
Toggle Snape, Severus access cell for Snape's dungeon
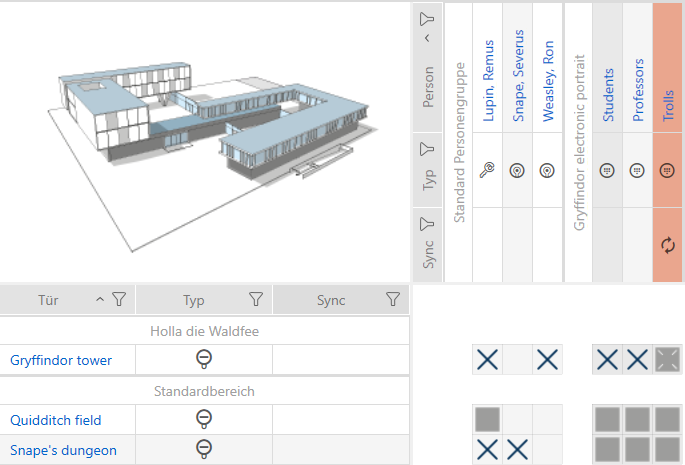click(x=517, y=449)
